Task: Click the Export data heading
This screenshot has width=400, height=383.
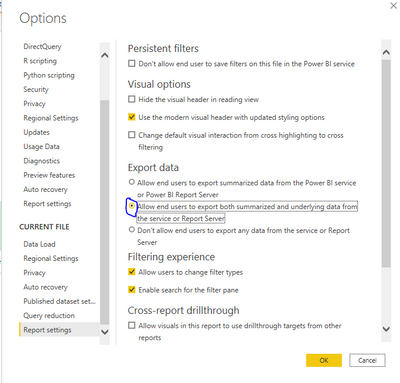Action: (x=153, y=168)
